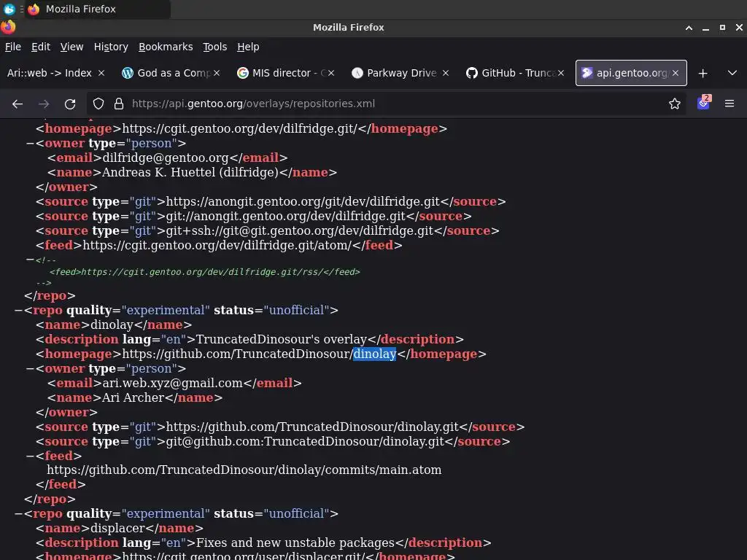Image resolution: width=747 pixels, height=560 pixels.
Task: Click TruncatedDinosaur's overlay description text
Action: point(282,339)
